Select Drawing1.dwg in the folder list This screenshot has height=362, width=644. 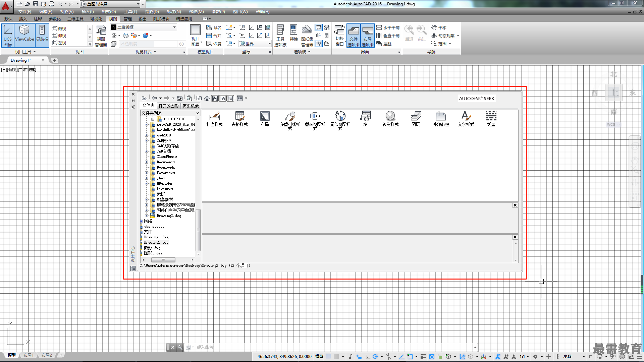pos(156,237)
